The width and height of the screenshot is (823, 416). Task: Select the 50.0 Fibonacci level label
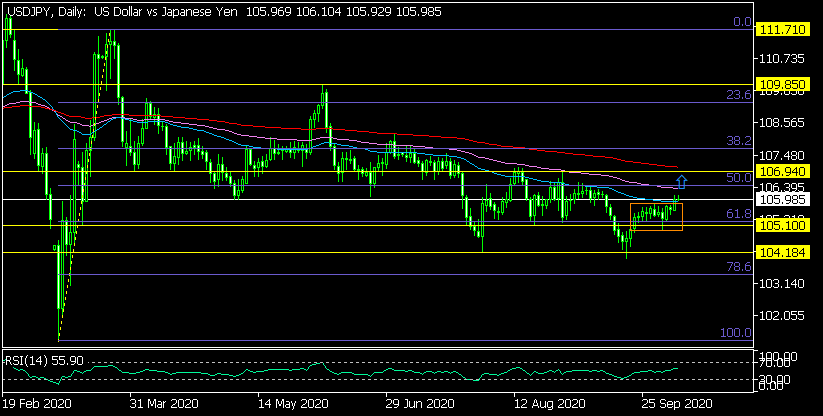coord(739,178)
